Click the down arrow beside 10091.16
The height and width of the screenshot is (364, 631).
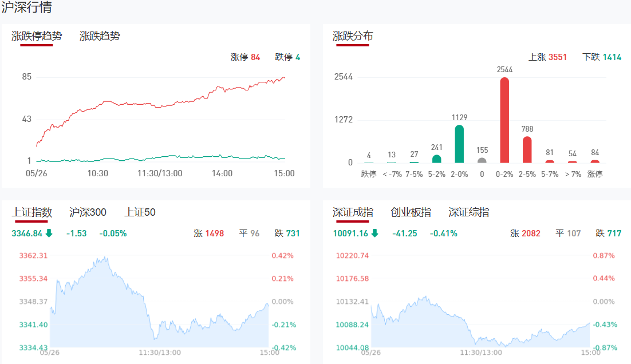coord(374,233)
